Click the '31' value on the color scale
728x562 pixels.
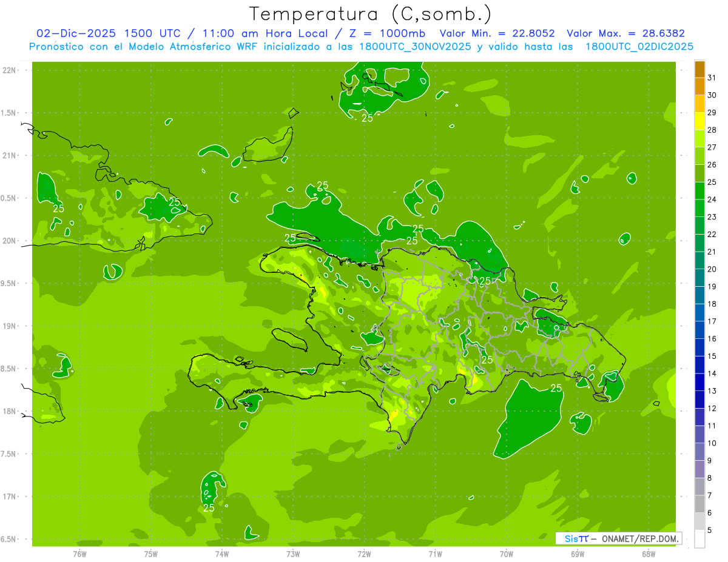pos(712,78)
